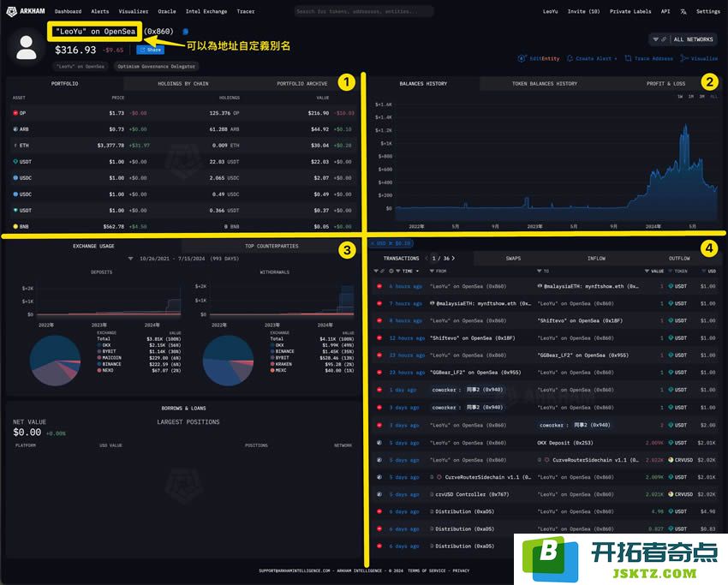Screen dimensions: 728x585
Task: Switch to the Top Counterparties tab
Action: click(x=272, y=246)
